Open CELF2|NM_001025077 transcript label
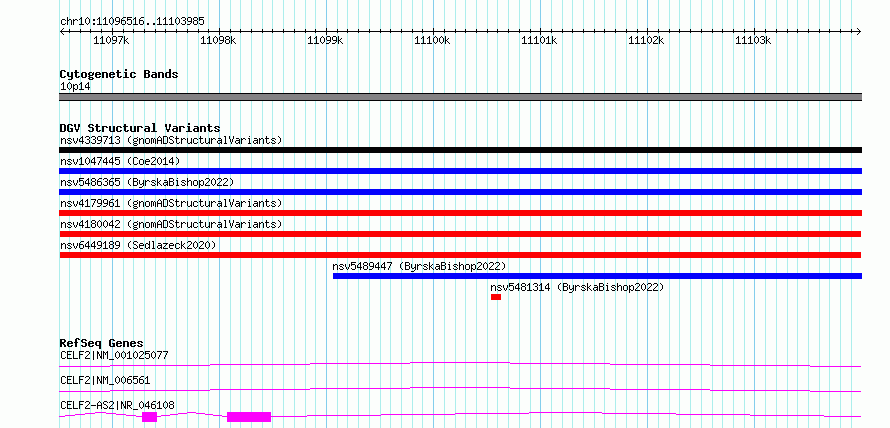Image resolution: width=890 pixels, height=428 pixels. 114,356
